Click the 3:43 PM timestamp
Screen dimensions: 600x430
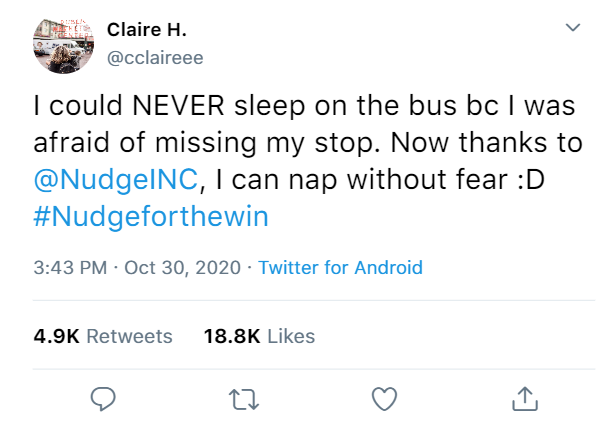(x=70, y=267)
